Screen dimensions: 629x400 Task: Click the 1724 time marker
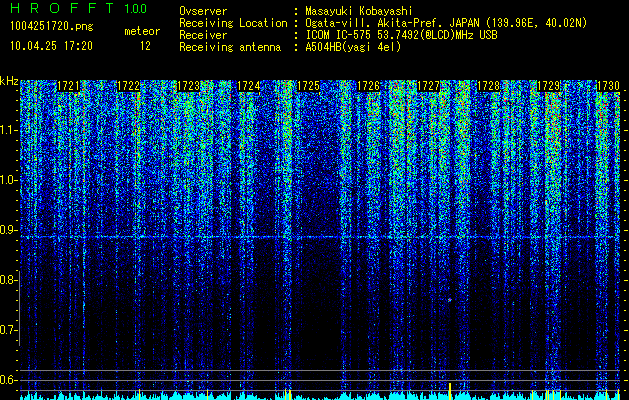point(249,86)
